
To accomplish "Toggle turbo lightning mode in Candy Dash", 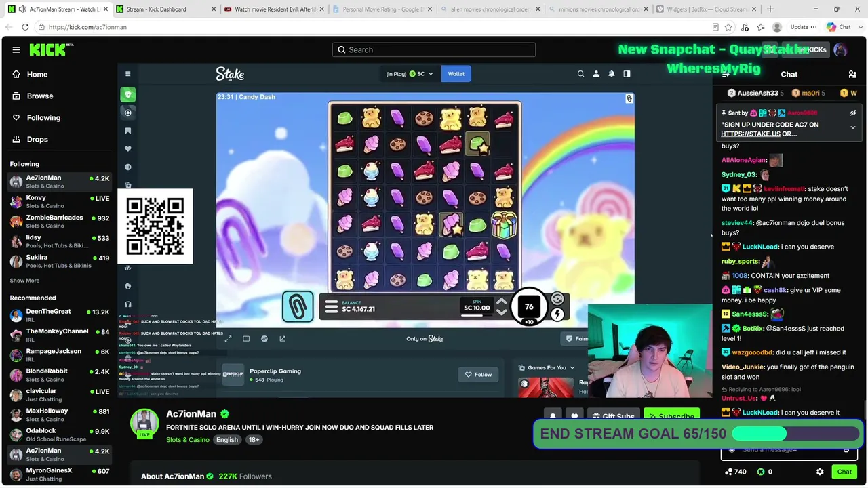I will click(x=557, y=314).
